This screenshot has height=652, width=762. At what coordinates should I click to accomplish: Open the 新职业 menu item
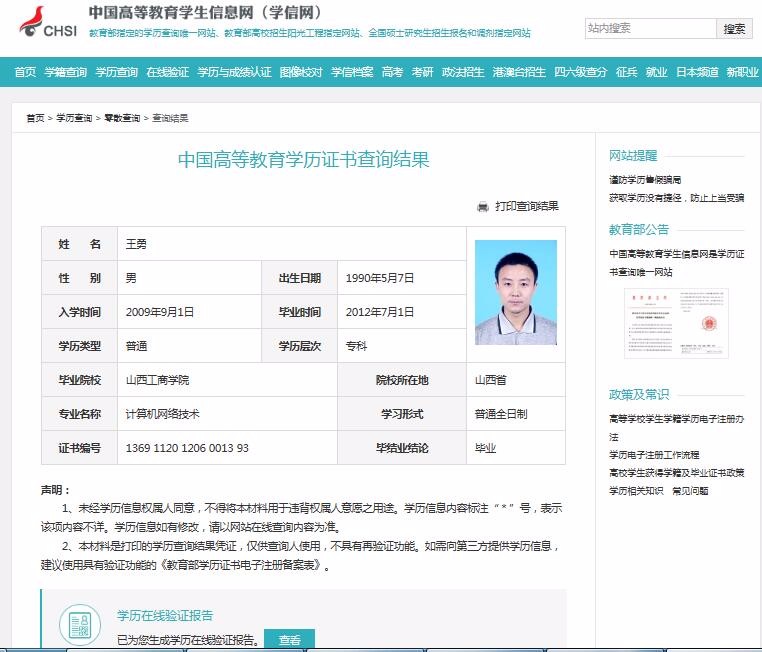[743, 72]
